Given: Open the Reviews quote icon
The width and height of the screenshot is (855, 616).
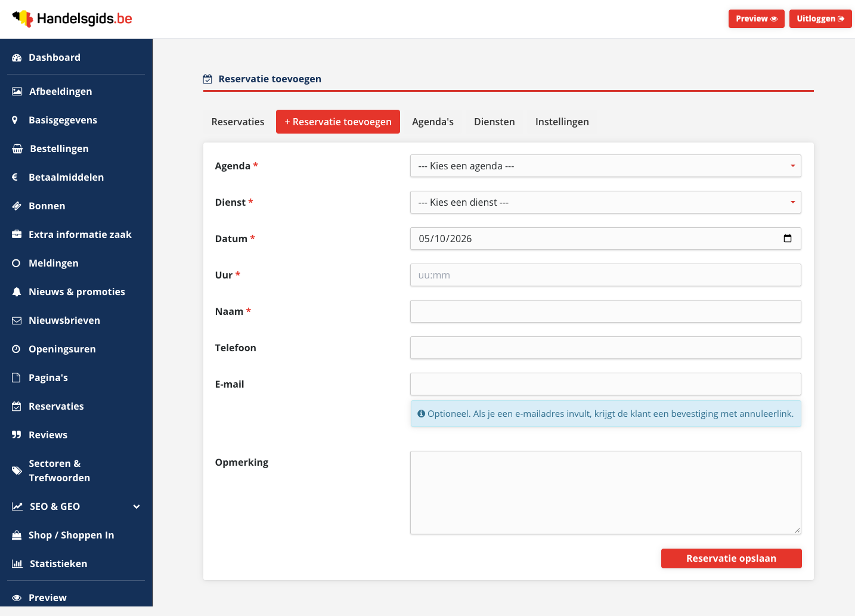Looking at the screenshot, I should point(17,435).
